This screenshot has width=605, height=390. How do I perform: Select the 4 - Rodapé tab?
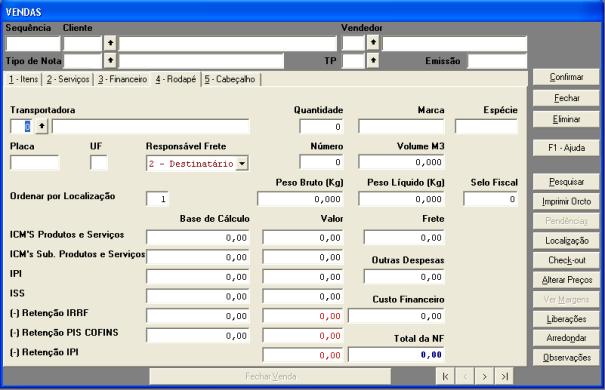tap(176, 79)
